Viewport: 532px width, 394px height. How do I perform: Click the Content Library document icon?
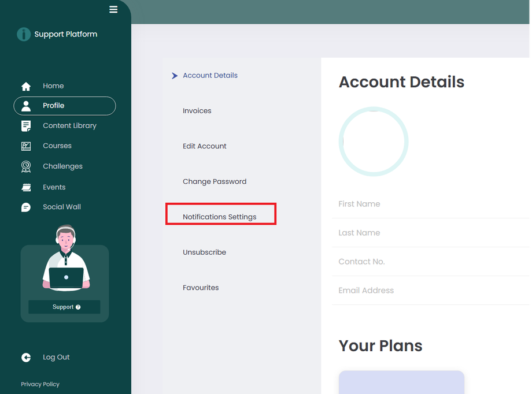pos(26,126)
